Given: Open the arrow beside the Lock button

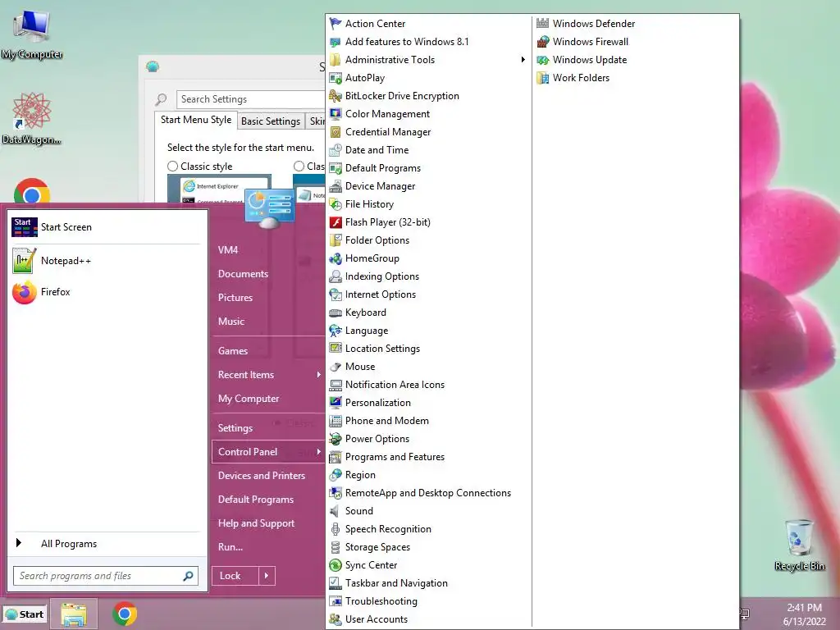Looking at the screenshot, I should (267, 576).
